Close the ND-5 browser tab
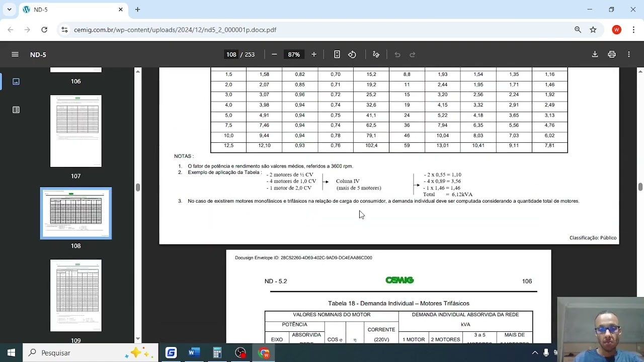Screen dimensions: 644x362 tap(121, 10)
